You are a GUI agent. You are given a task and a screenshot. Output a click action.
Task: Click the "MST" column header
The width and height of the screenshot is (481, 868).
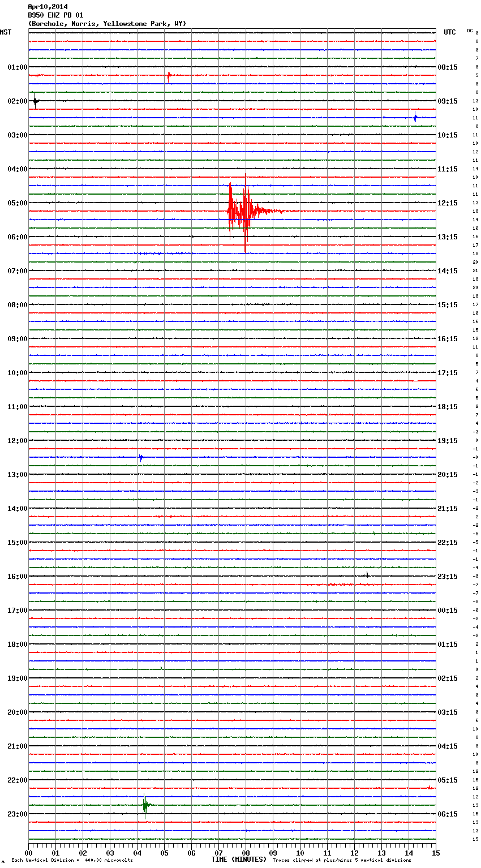click(6, 32)
